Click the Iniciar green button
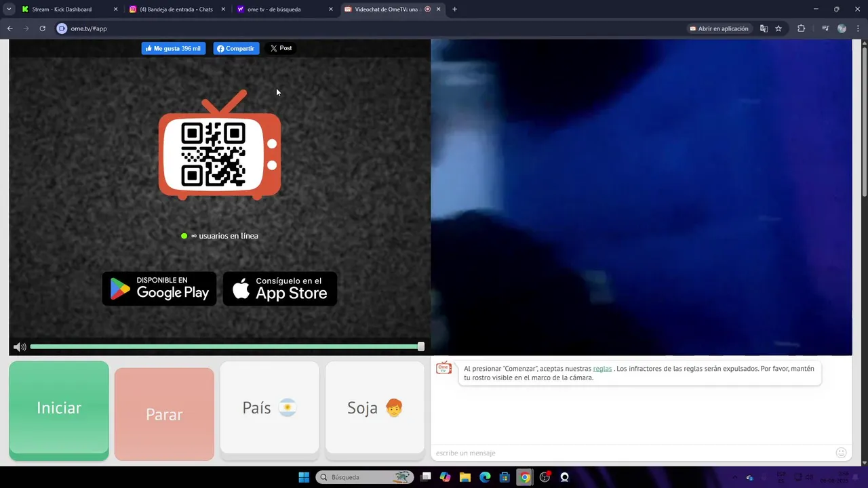This screenshot has width=868, height=488. 59,410
